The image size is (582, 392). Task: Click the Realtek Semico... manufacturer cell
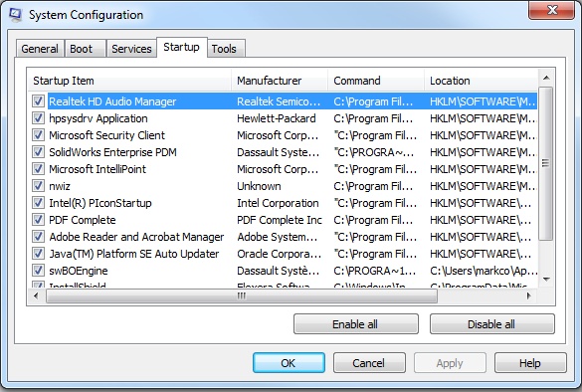click(279, 101)
